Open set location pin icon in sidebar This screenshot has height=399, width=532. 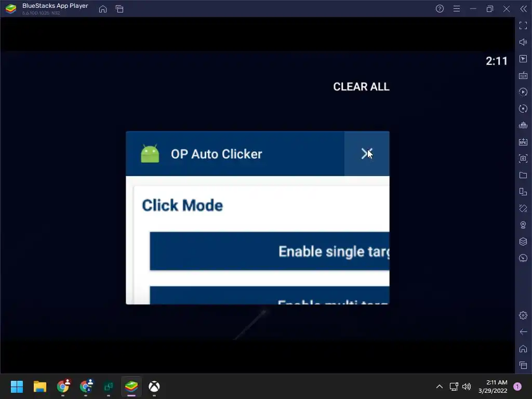[523, 225]
